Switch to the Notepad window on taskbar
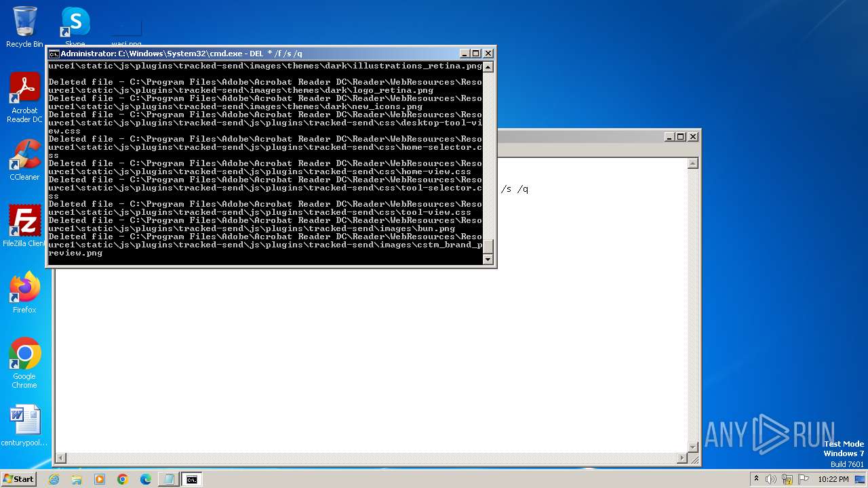Image resolution: width=868 pixels, height=488 pixels. (169, 479)
